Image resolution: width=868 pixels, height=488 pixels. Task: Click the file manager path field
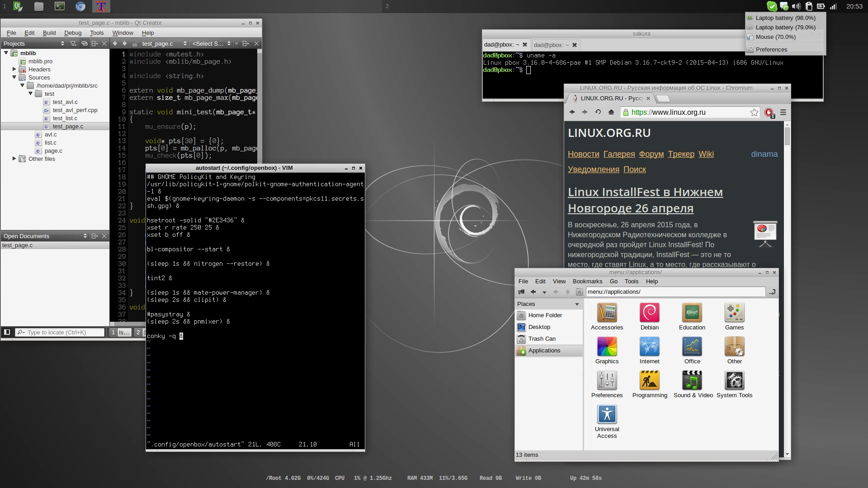[x=675, y=292]
